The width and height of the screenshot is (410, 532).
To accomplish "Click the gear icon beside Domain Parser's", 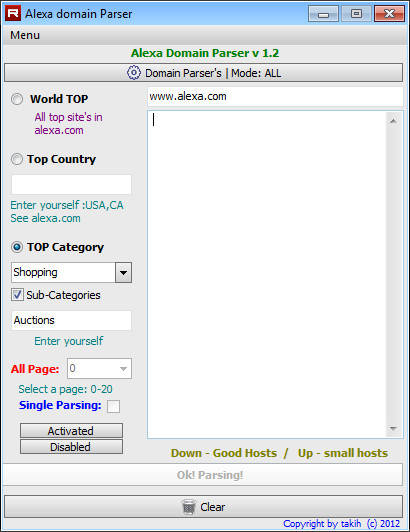I will [x=134, y=73].
